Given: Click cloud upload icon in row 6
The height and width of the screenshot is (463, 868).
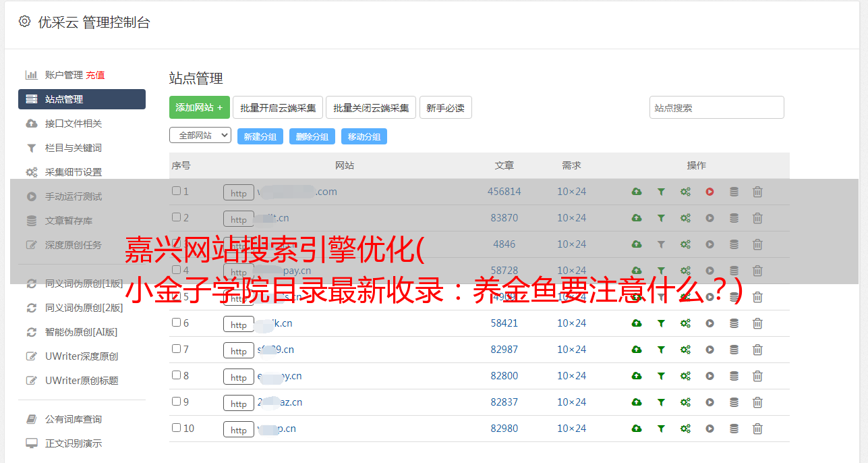Looking at the screenshot, I should pos(637,323).
